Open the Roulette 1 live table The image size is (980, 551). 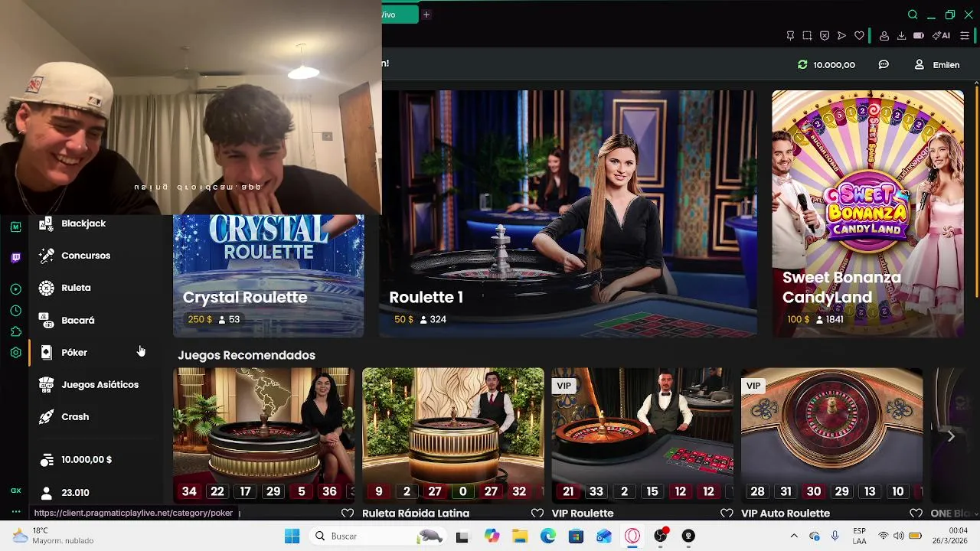(x=568, y=214)
